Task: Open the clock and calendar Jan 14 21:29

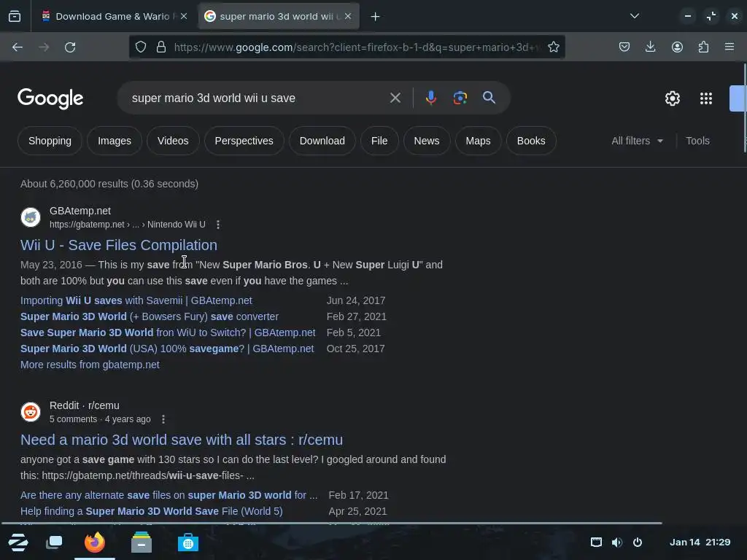Action: [700, 542]
